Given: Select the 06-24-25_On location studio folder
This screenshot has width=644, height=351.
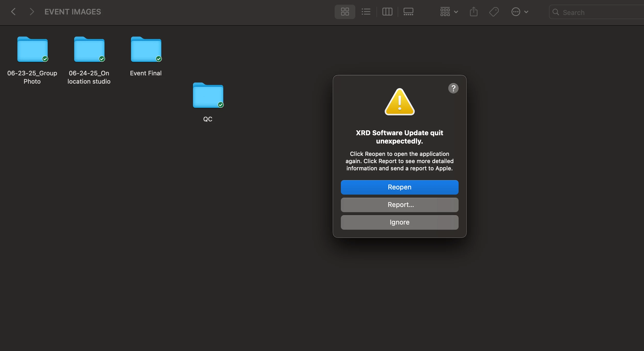Looking at the screenshot, I should (89, 50).
